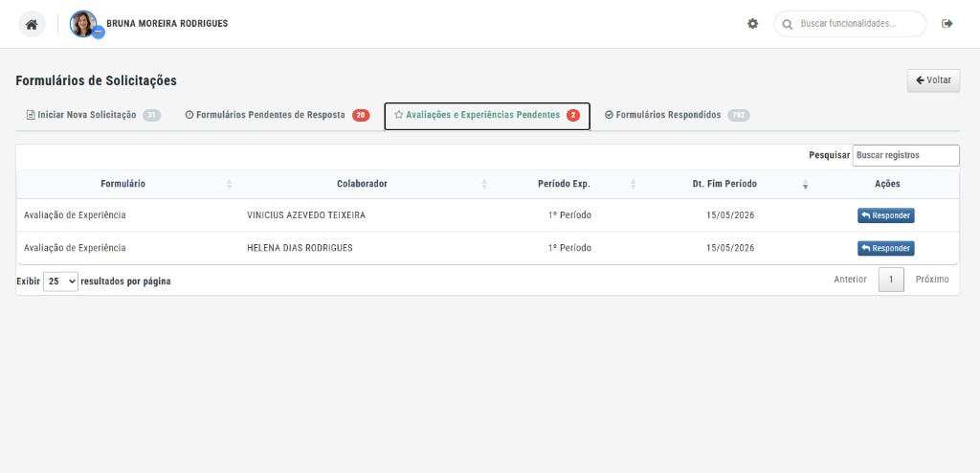Click 1º Período in Vinicius row
Screen dimensions: 980x473
pos(570,215)
